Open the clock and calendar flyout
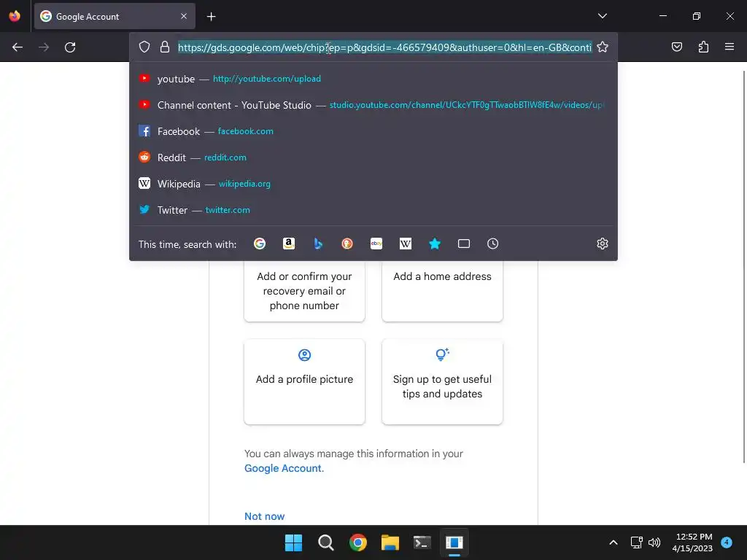The width and height of the screenshot is (747, 560). coord(693,542)
